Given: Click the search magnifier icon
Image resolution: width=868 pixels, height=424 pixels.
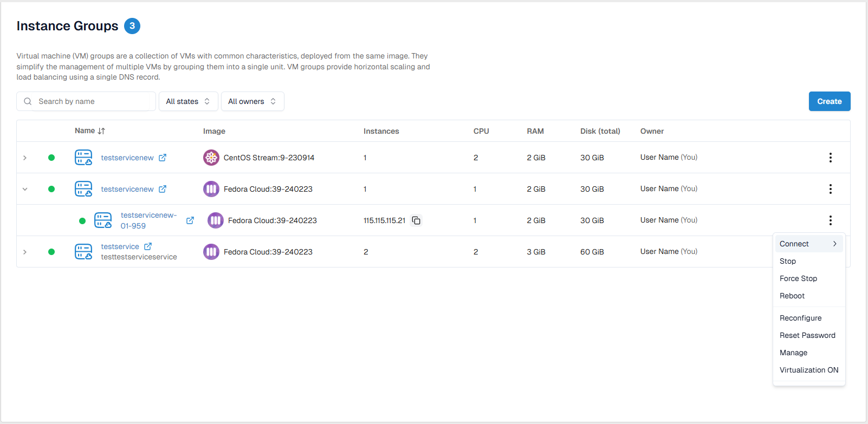Looking at the screenshot, I should 28,101.
